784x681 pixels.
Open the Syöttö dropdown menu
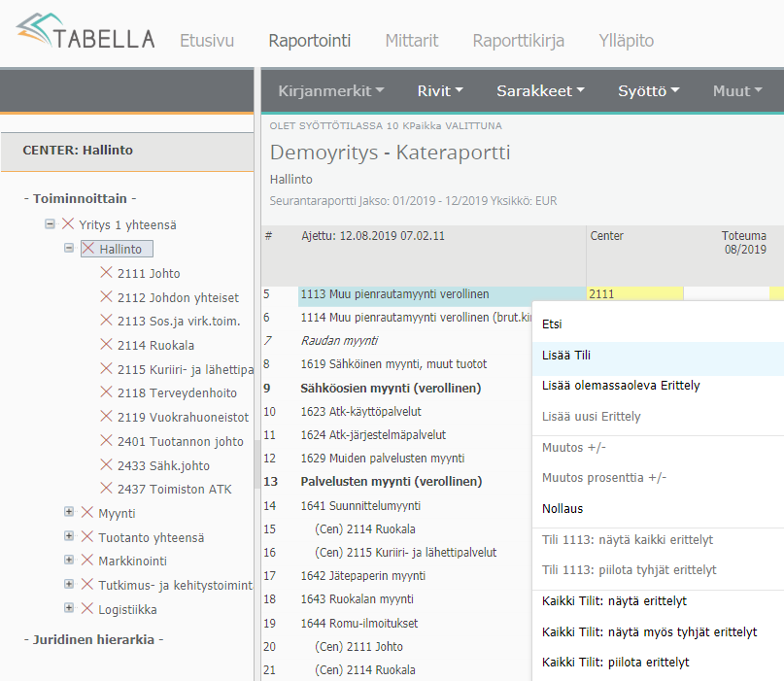[x=648, y=90]
